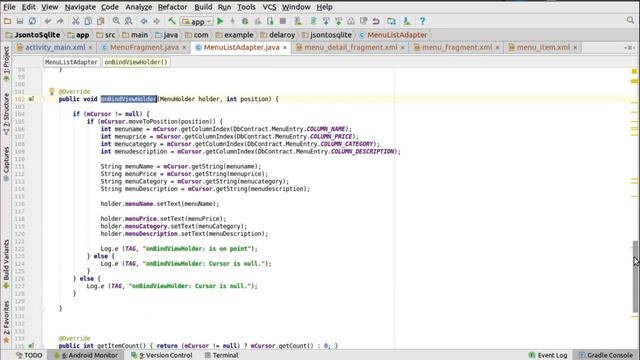Click the Stop square icon
640x360 pixels.
tap(282, 21)
